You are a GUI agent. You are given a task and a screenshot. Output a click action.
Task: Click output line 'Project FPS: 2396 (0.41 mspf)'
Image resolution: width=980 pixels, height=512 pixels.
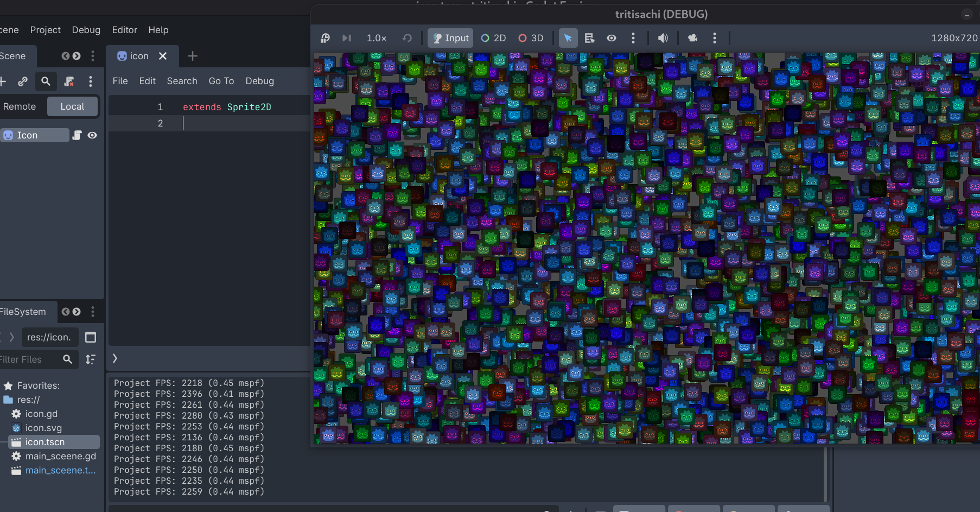pos(189,394)
